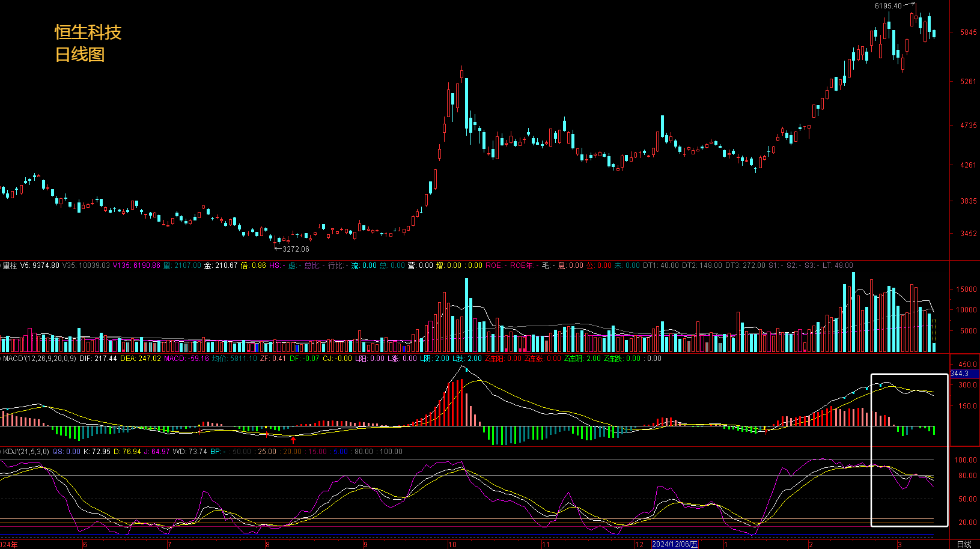Viewport: 980px width, 549px height.
Task: Click the 均价: 5811.10 value
Action: click(x=234, y=359)
